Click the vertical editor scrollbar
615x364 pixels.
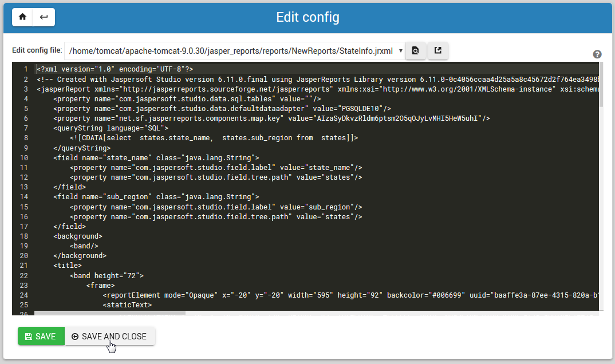[x=601, y=84]
